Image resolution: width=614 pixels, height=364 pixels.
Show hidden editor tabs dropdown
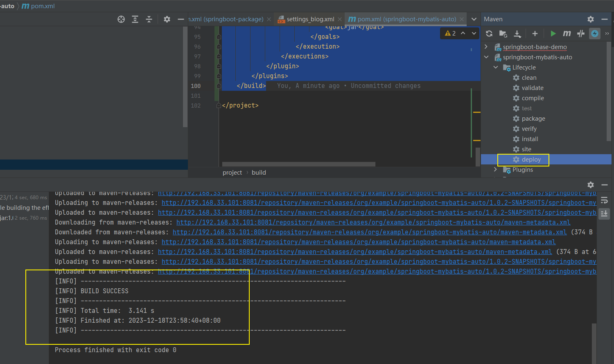[474, 19]
